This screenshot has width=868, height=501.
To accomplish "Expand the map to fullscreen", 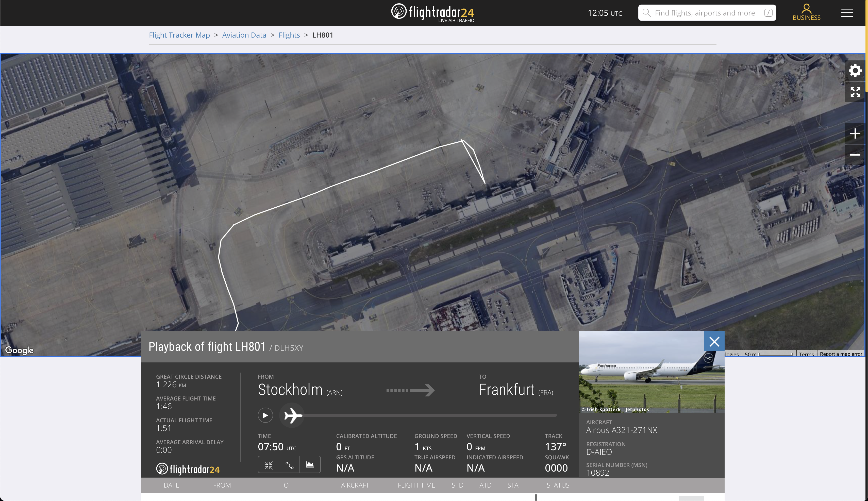I will tap(855, 92).
